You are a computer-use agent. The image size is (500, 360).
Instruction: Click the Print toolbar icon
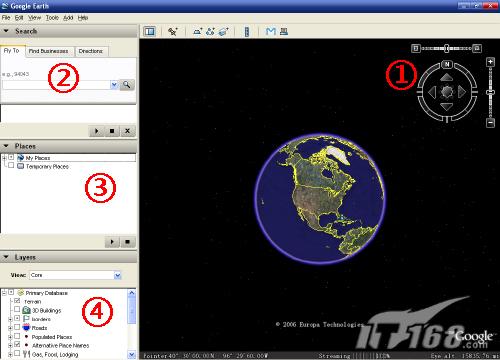(284, 31)
